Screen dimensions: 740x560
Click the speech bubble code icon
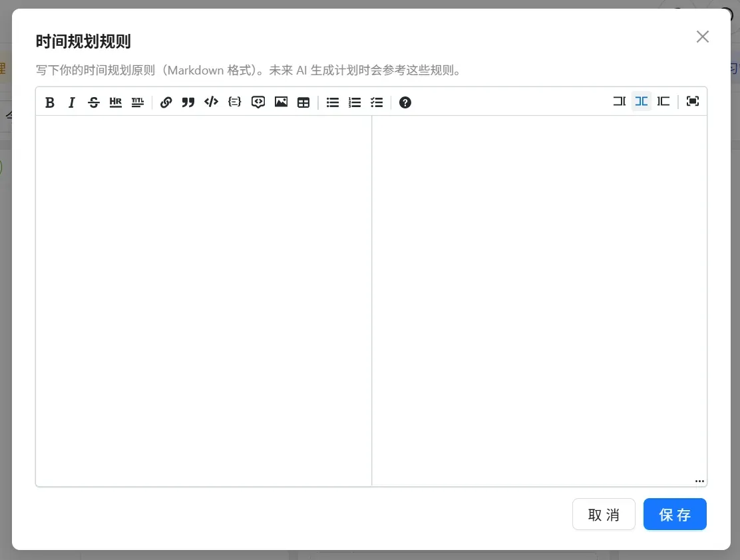click(x=258, y=102)
